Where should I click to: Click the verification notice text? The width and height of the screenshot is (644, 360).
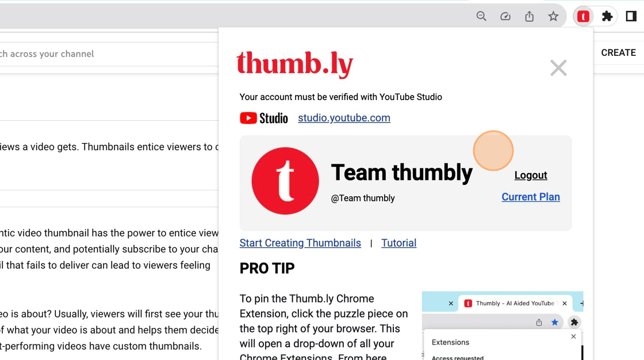pos(341,97)
